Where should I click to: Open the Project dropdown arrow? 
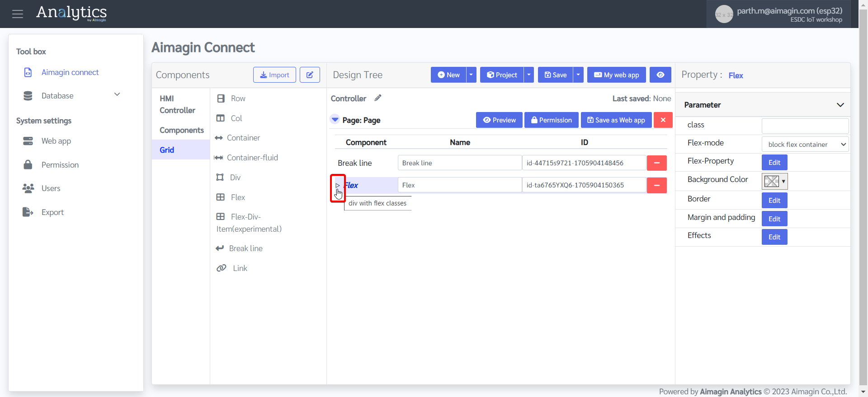pyautogui.click(x=529, y=75)
